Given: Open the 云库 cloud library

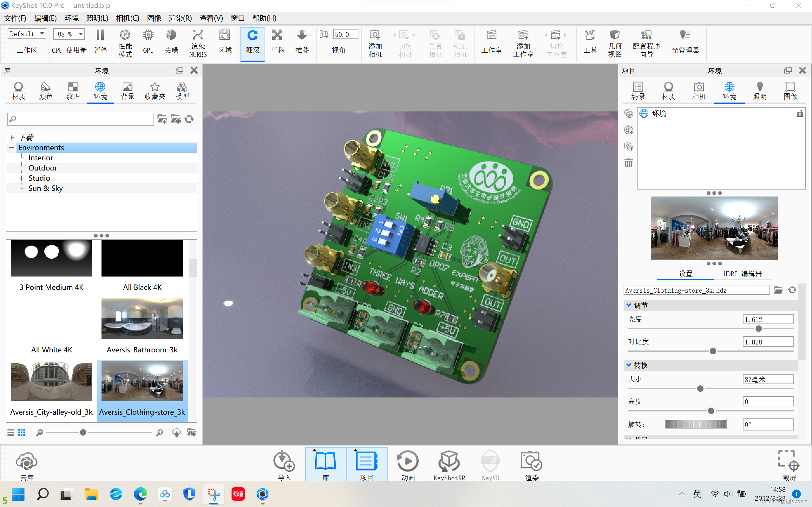Looking at the screenshot, I should pyautogui.click(x=27, y=465).
